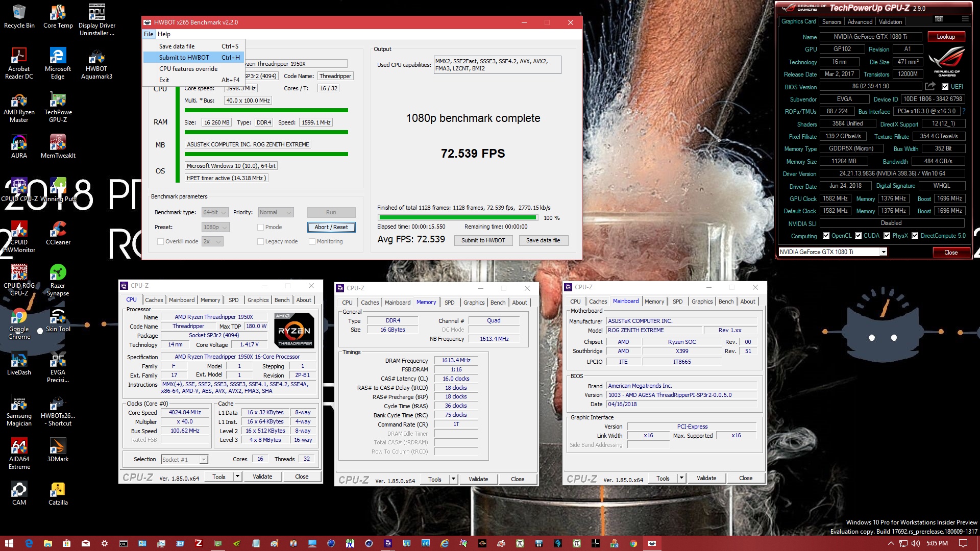
Task: Open Google Chrome desktop shortcut
Action: 19,324
